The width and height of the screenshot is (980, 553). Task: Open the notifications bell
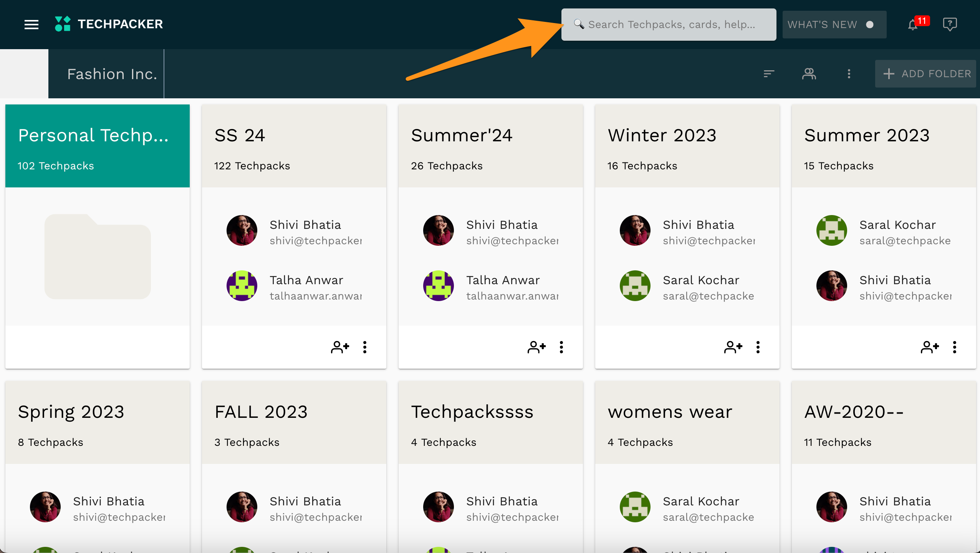pyautogui.click(x=913, y=25)
